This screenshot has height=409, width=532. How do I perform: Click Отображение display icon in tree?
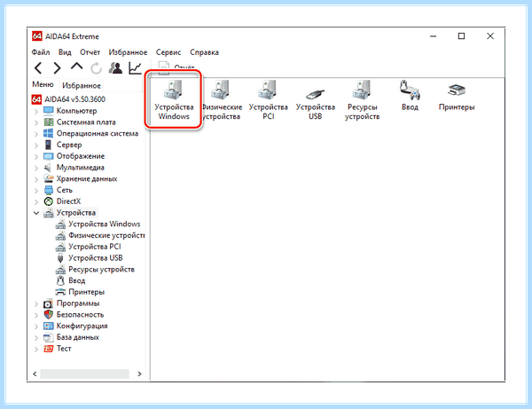(x=49, y=156)
